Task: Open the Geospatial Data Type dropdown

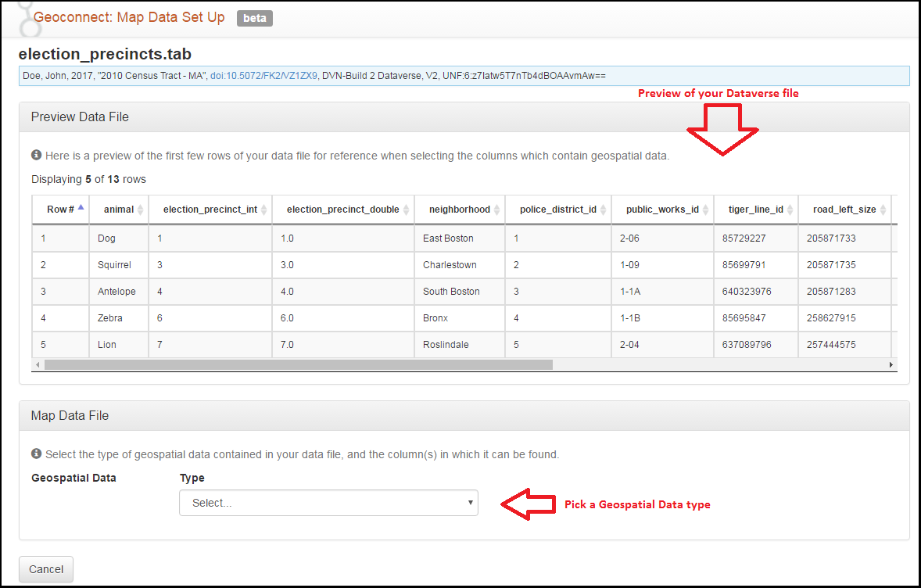Action: pos(328,503)
